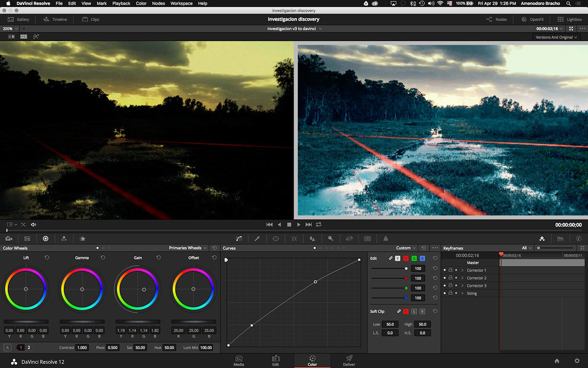Adjust the red curve intensity slider
588x368 pixels.
click(390, 278)
